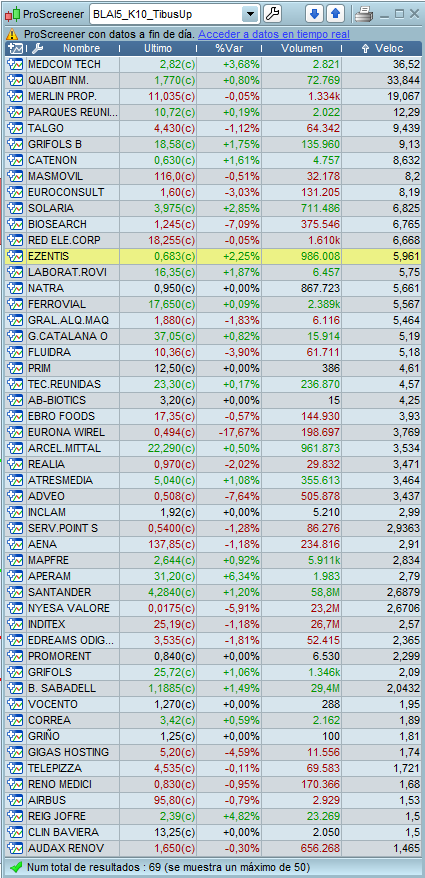The image size is (425, 878).
Task: Click the blue up arrow button
Action: click(335, 13)
